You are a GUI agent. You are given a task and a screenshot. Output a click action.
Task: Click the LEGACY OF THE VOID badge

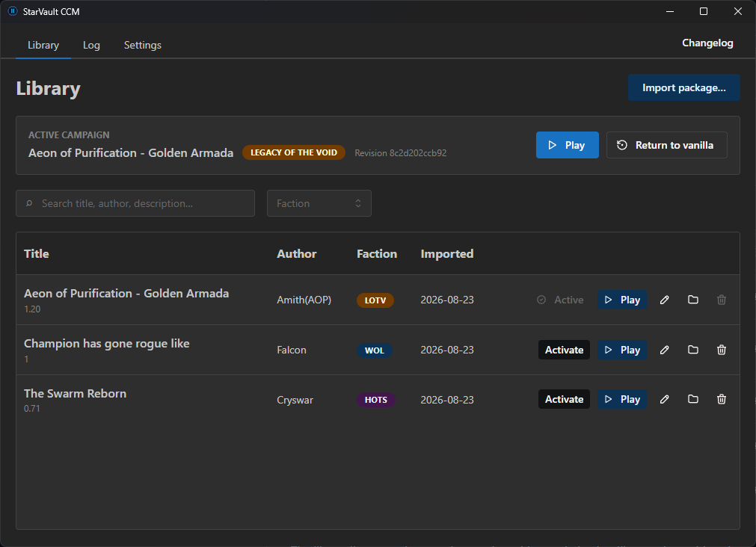coord(294,152)
